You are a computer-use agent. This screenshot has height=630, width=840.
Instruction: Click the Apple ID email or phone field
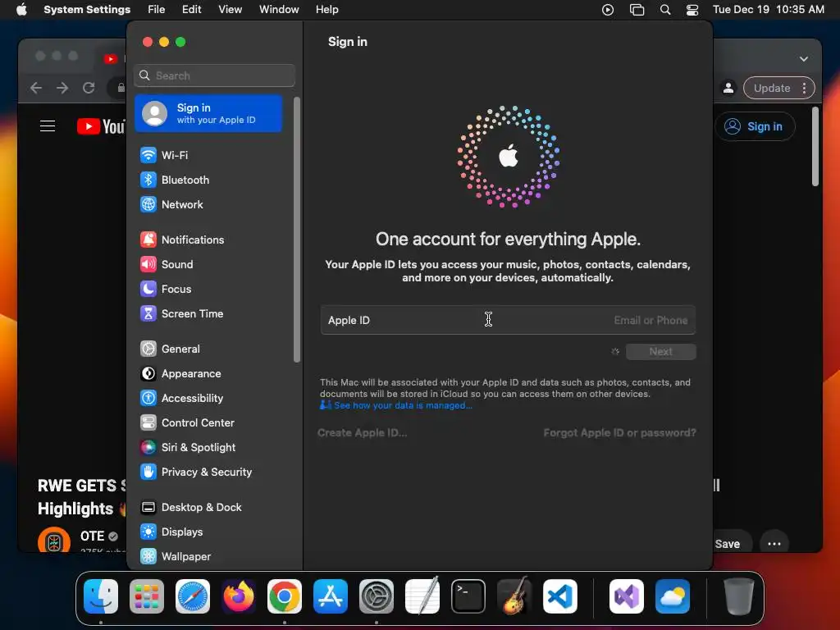(508, 321)
